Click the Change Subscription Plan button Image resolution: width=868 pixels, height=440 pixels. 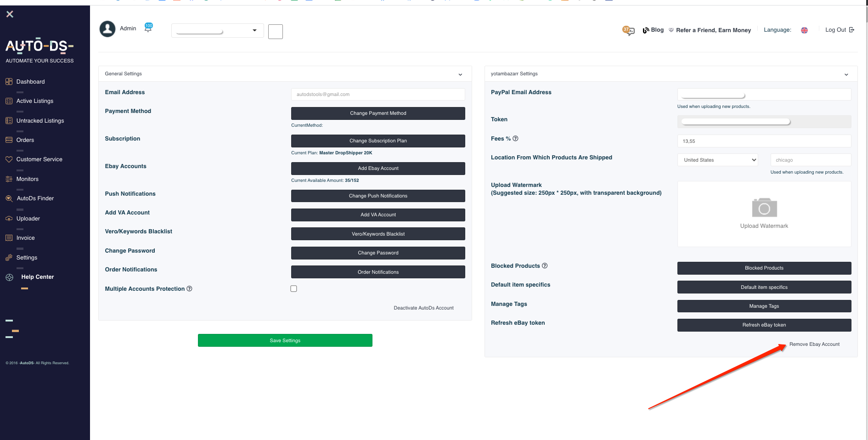coord(378,141)
